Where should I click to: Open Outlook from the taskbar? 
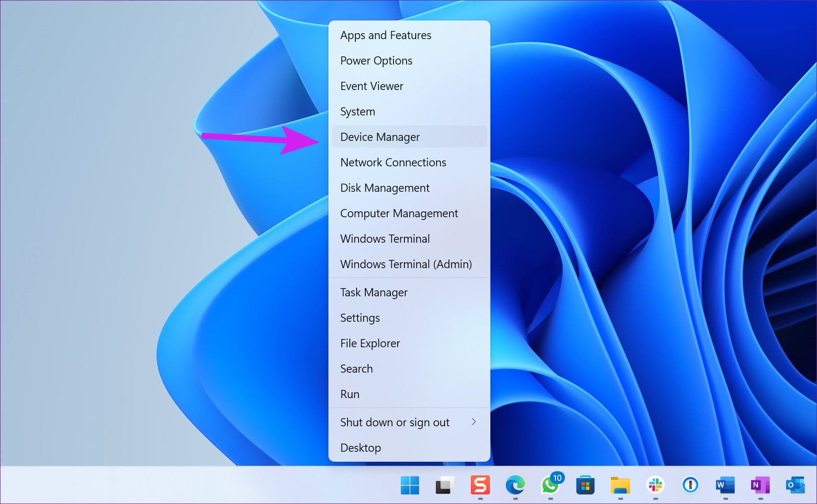795,485
